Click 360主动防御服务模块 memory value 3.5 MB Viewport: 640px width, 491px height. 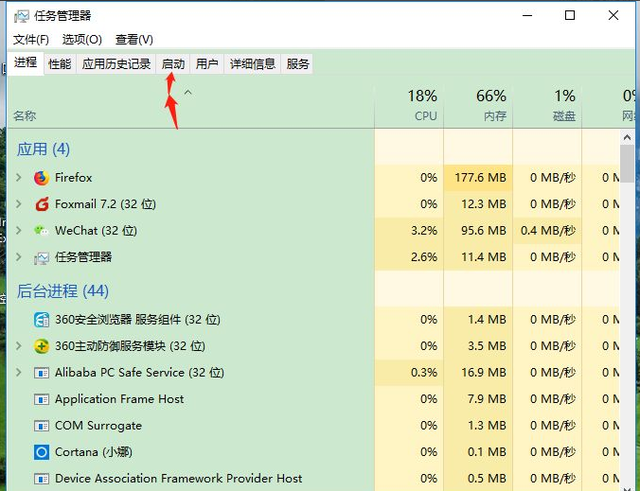click(x=487, y=346)
